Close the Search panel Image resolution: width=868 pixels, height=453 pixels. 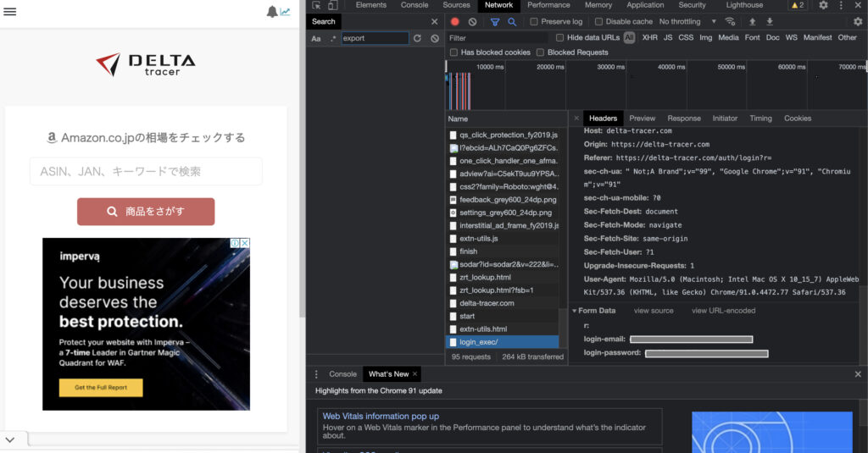click(x=435, y=21)
